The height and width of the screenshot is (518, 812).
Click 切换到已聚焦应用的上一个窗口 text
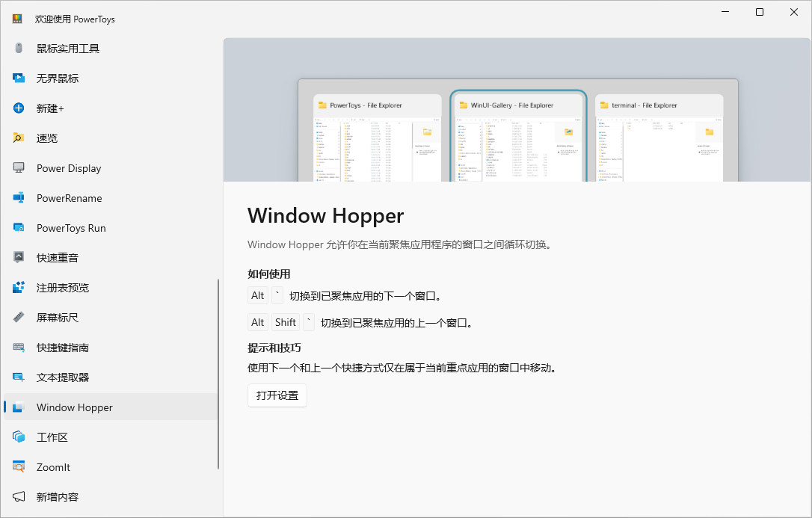(x=397, y=323)
